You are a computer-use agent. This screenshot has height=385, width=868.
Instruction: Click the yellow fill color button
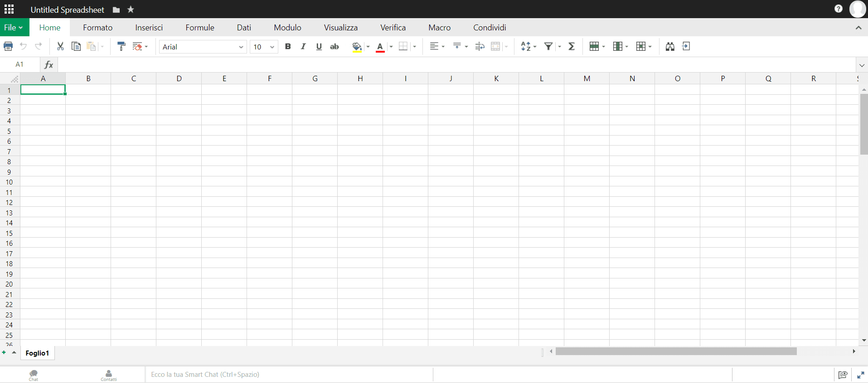pyautogui.click(x=357, y=46)
